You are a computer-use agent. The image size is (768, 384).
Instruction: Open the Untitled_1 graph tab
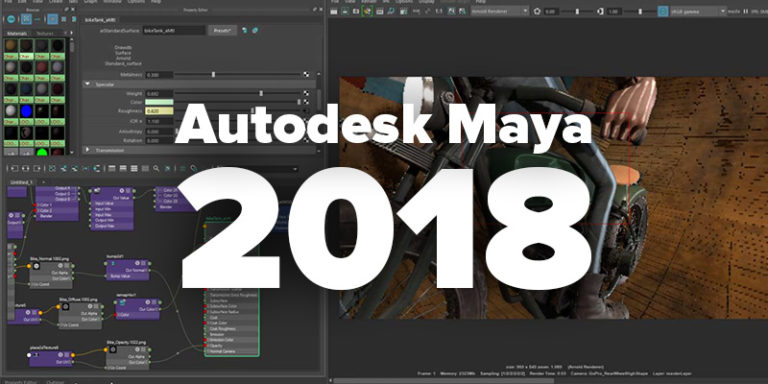tap(21, 182)
